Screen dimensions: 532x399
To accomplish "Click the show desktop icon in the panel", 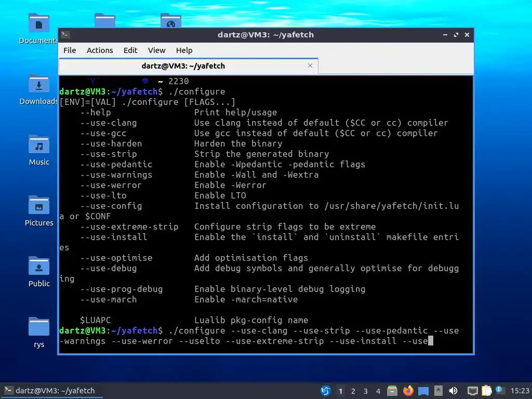I will [423, 391].
